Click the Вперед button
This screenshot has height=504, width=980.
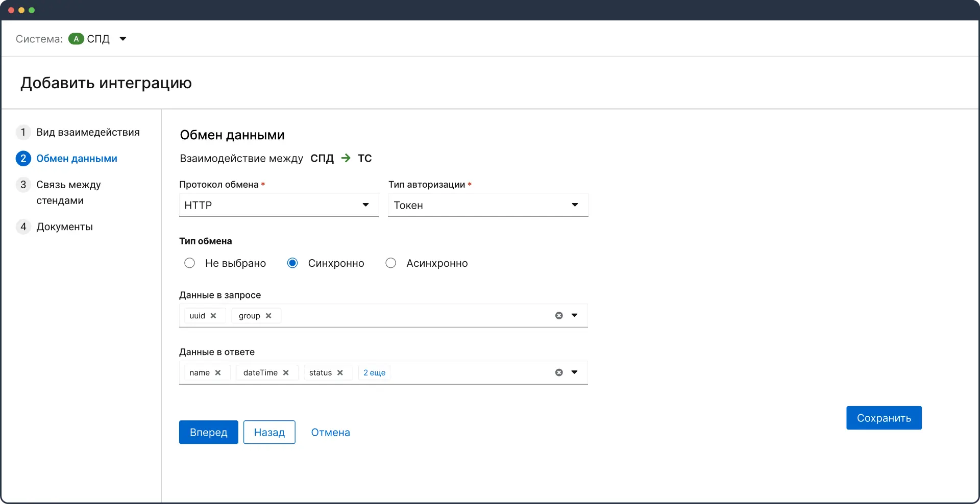click(x=208, y=432)
